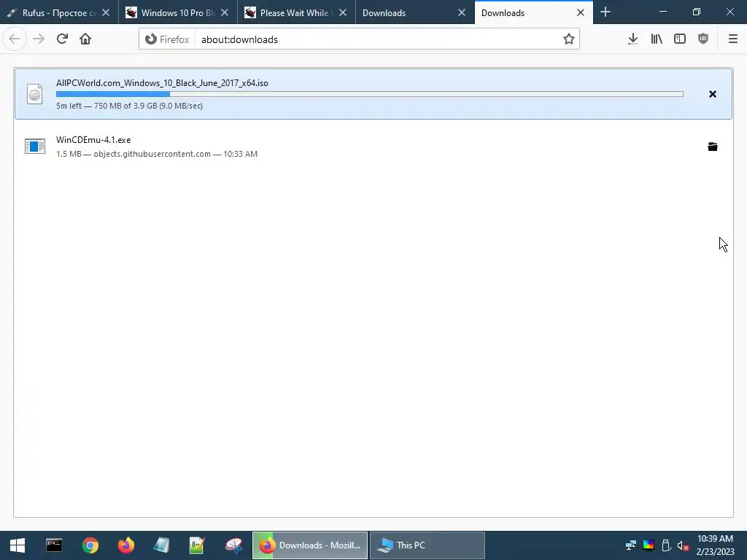This screenshot has width=747, height=560.
Task: Click the USB safely remove tray icon
Action: click(x=667, y=545)
